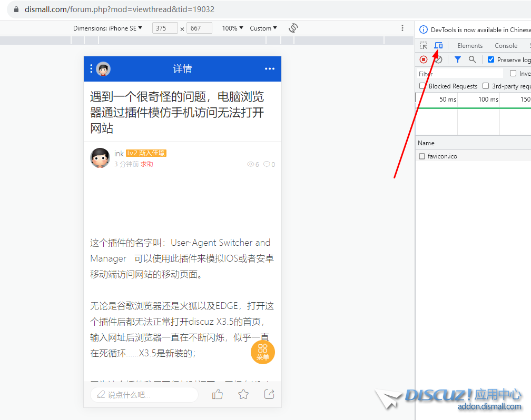Click the 说点什么吧 comment input
The image size is (531, 420).
click(144, 395)
